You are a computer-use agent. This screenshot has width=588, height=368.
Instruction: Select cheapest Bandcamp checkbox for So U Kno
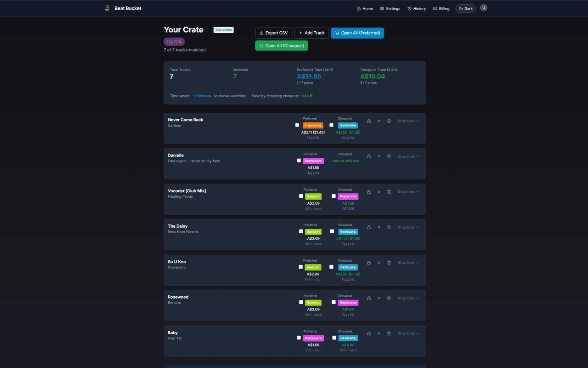click(332, 267)
